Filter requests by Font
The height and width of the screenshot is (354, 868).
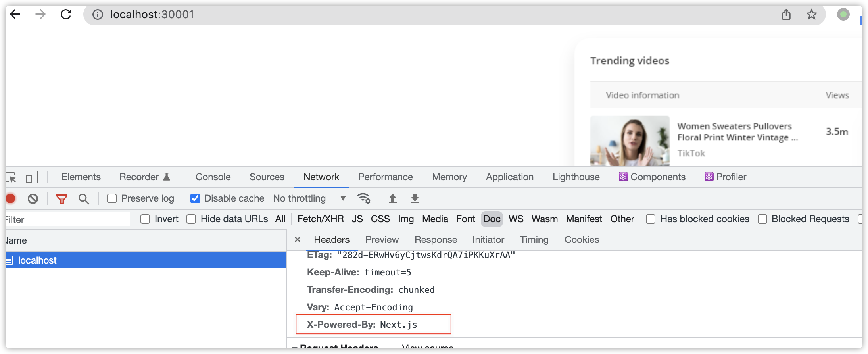coord(466,219)
